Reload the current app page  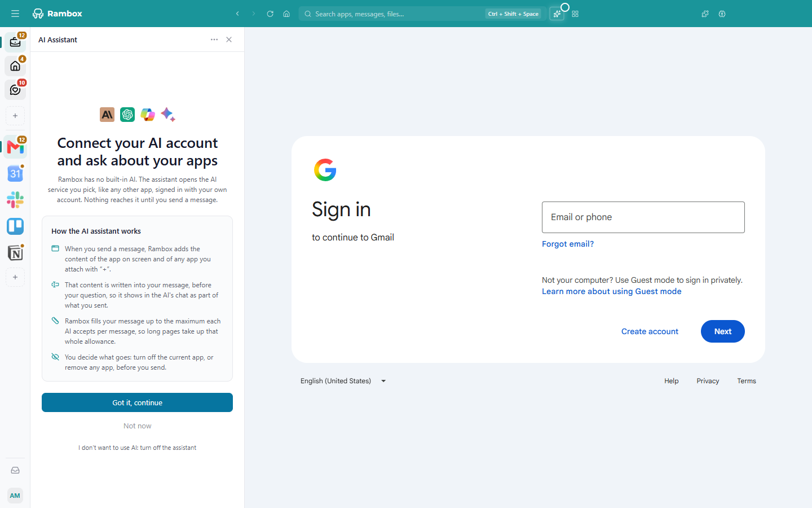pyautogui.click(x=270, y=14)
